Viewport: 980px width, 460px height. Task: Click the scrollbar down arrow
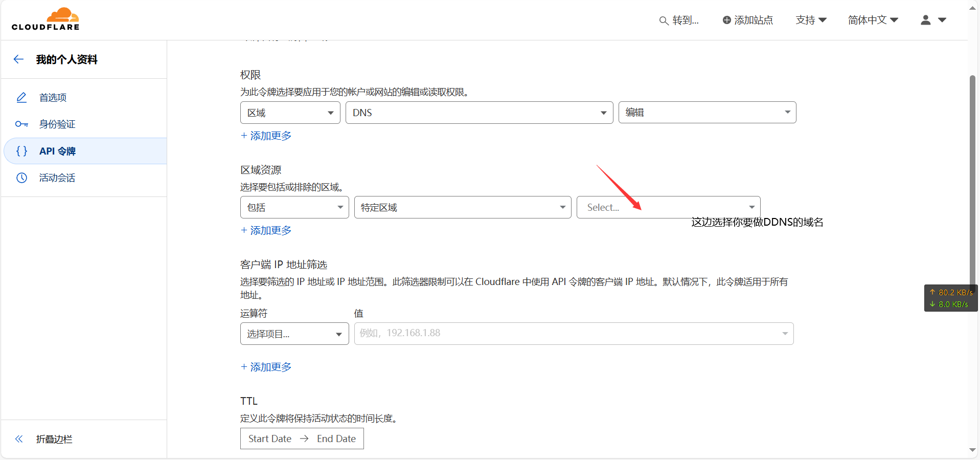[973, 451]
